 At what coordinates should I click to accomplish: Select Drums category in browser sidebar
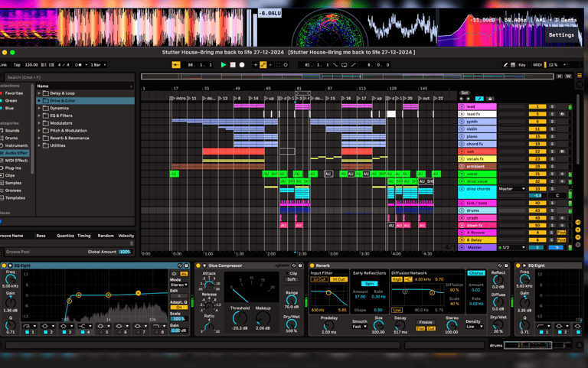[11, 138]
